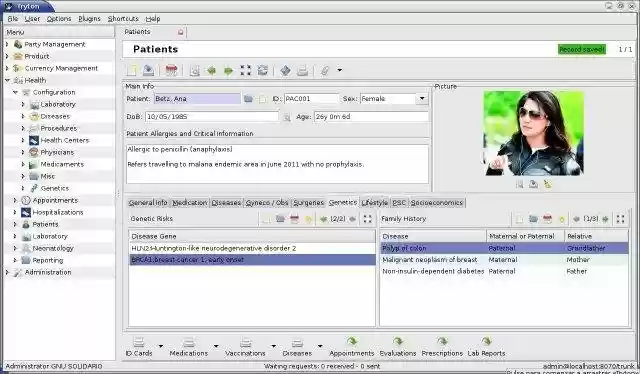Screen dimensions: 640x374
Task: Open the date picker next to DoB
Action: (x=287, y=117)
